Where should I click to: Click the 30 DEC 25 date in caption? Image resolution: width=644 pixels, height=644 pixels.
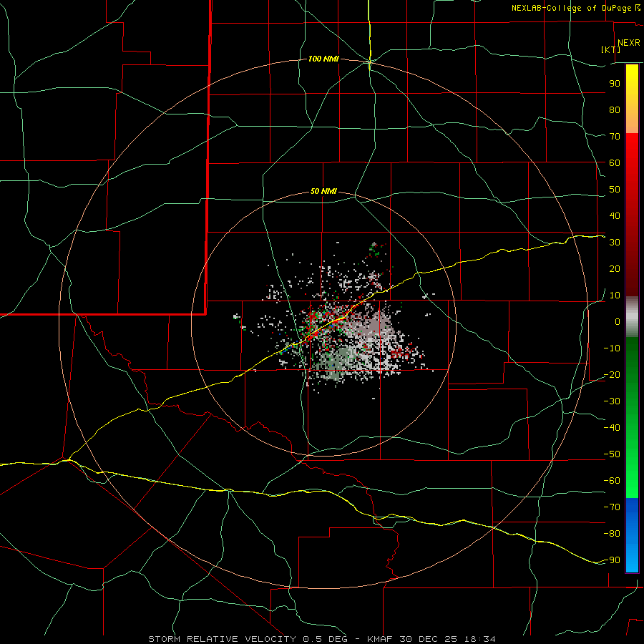427,639
